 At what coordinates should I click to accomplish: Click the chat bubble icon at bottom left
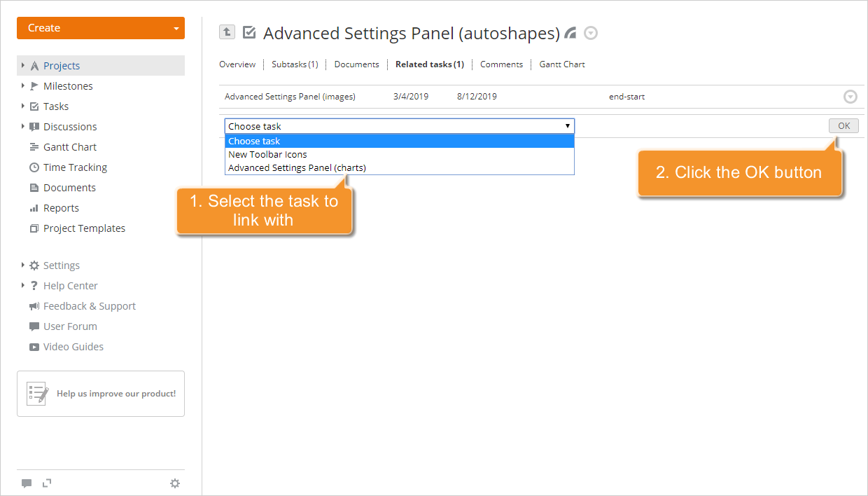click(27, 483)
